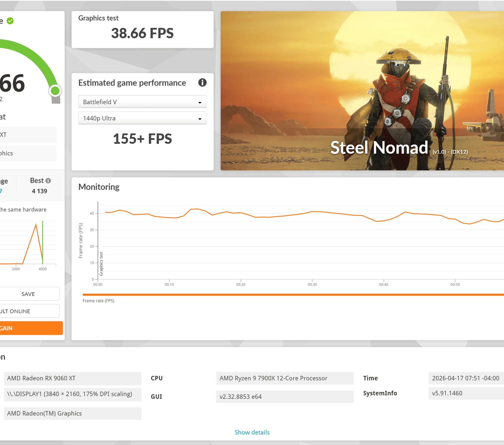Viewport: 504px width, 445px height.
Task: Click the Estimated game performance info icon
Action: tap(202, 83)
